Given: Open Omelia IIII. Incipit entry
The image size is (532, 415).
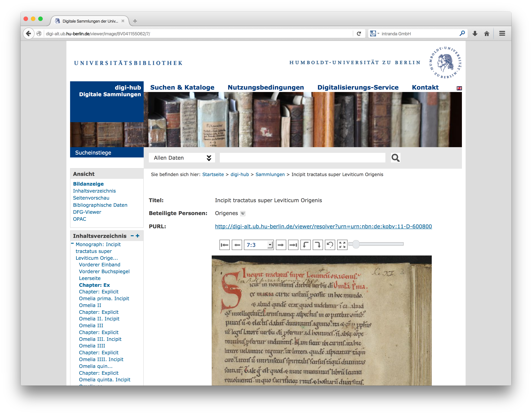Looking at the screenshot, I should pyautogui.click(x=101, y=359).
